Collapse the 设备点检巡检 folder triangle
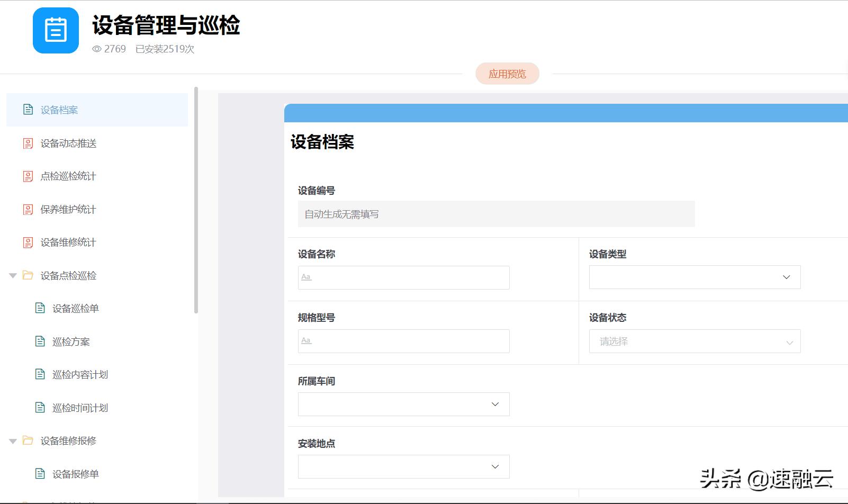The height and width of the screenshot is (504, 848). (13, 275)
